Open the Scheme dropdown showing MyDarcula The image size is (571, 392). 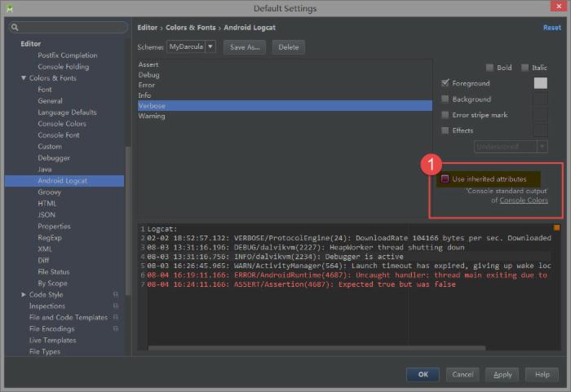pyautogui.click(x=192, y=47)
